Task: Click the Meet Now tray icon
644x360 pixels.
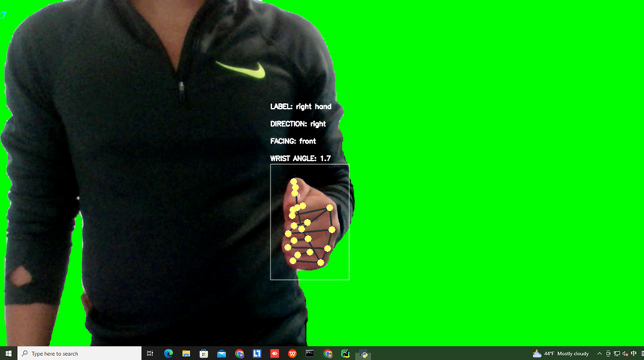Action: 609,354
